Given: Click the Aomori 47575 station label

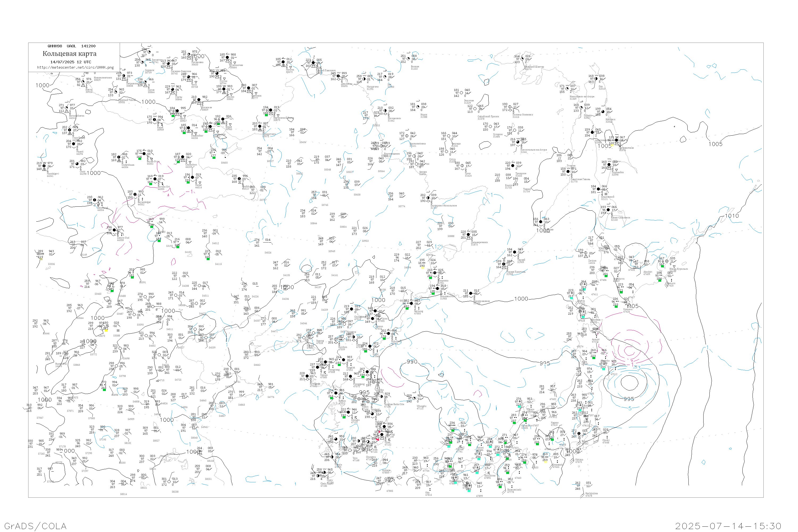Looking at the screenshot, I should [596, 340].
